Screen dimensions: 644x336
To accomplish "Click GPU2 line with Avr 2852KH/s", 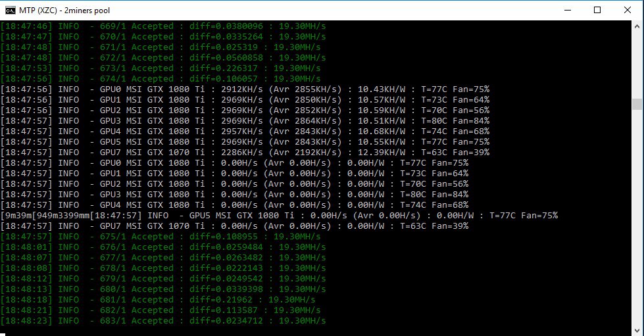I will point(245,110).
